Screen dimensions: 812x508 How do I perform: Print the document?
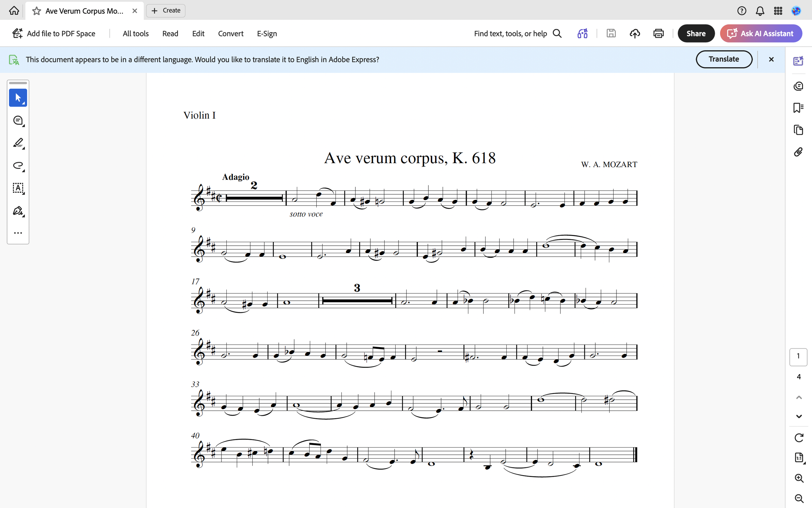tap(659, 33)
